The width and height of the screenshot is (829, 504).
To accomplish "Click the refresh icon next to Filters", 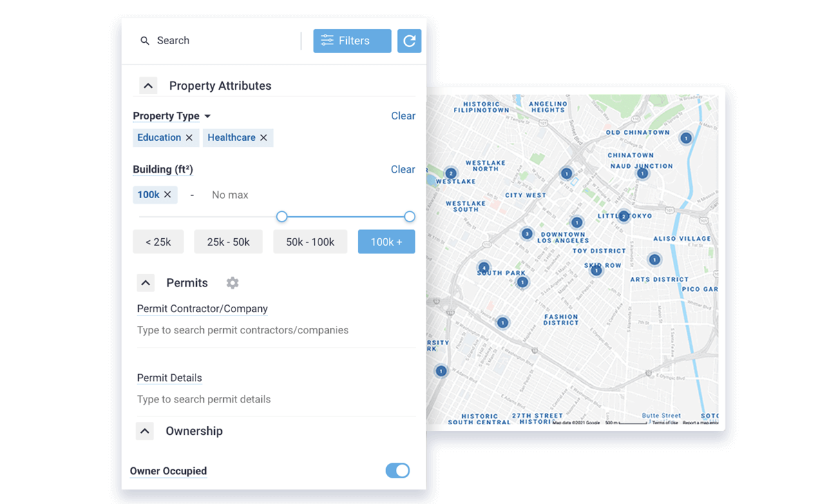I will 409,41.
